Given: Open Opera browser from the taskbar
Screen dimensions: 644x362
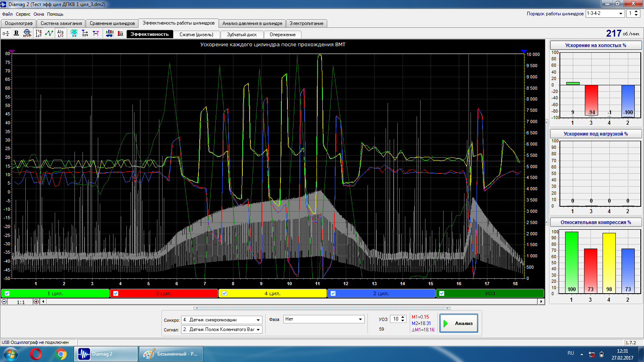Looking at the screenshot, I should tap(36, 354).
